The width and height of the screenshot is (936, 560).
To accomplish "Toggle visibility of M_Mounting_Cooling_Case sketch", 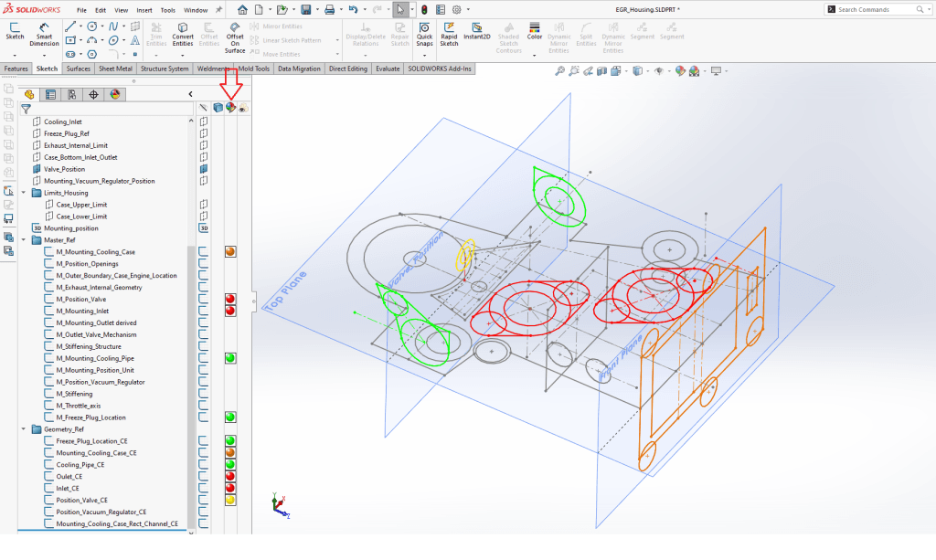I will [x=204, y=252].
